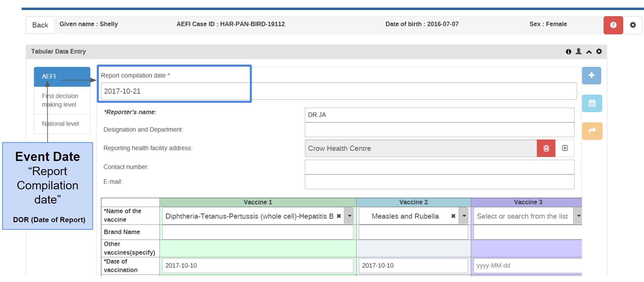Open Vaccine 2 name dropdown arrow

click(x=464, y=216)
